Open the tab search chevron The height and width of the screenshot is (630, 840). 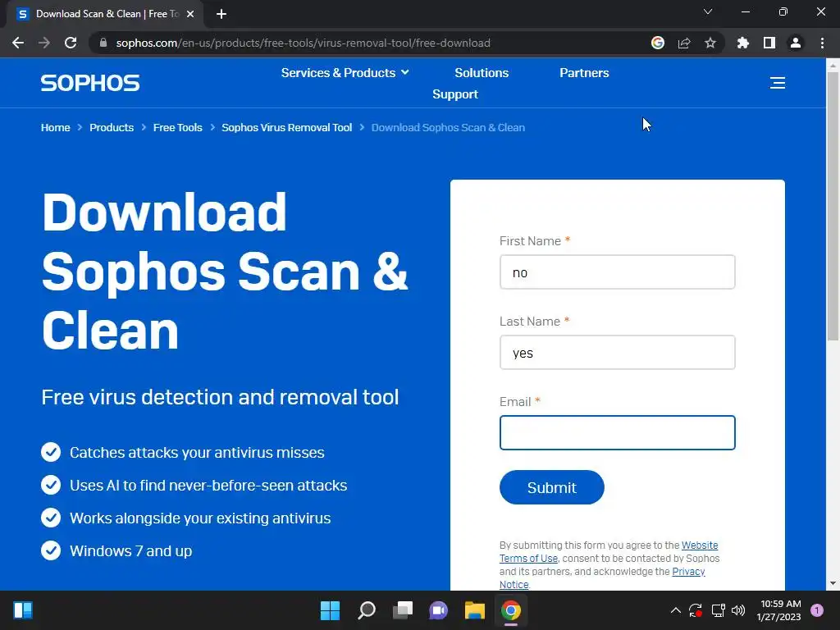click(708, 11)
